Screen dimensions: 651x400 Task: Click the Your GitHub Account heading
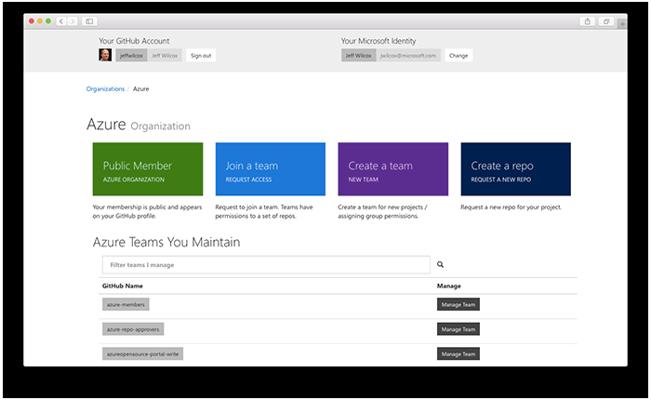[134, 41]
